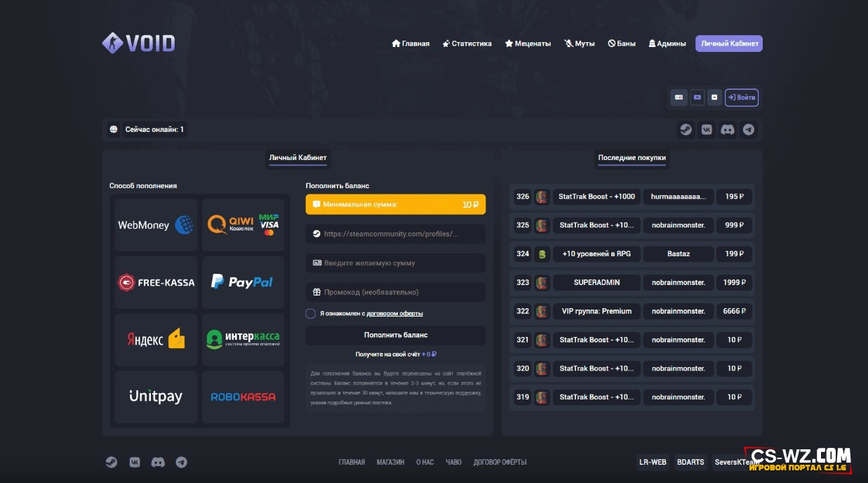Select PayPal payment method
Screen dimensions: 868x483
[243, 282]
